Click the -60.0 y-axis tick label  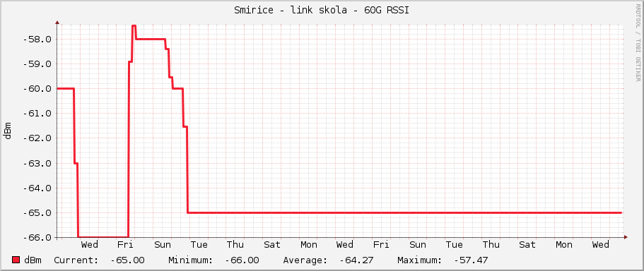[x=37, y=89]
